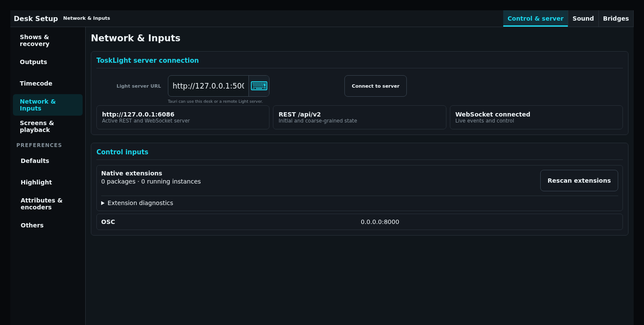Image resolution: width=644 pixels, height=325 pixels.
Task: Click the WebSocket connected status card
Action: tap(536, 117)
